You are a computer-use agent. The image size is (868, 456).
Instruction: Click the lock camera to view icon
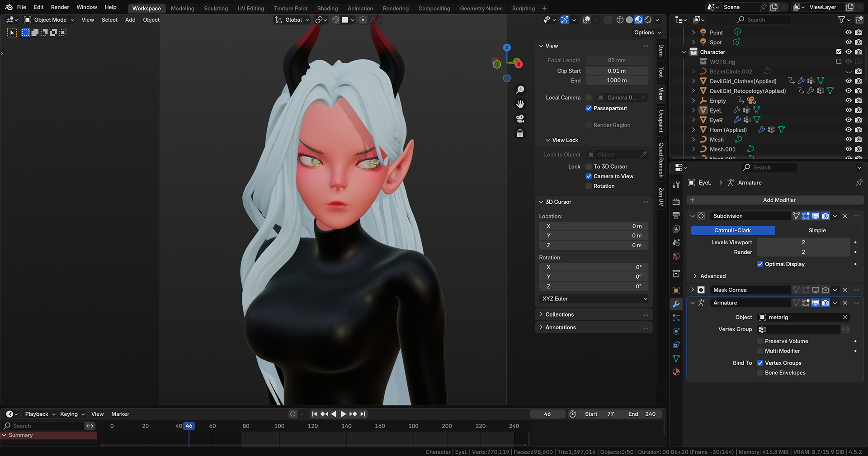(x=520, y=133)
